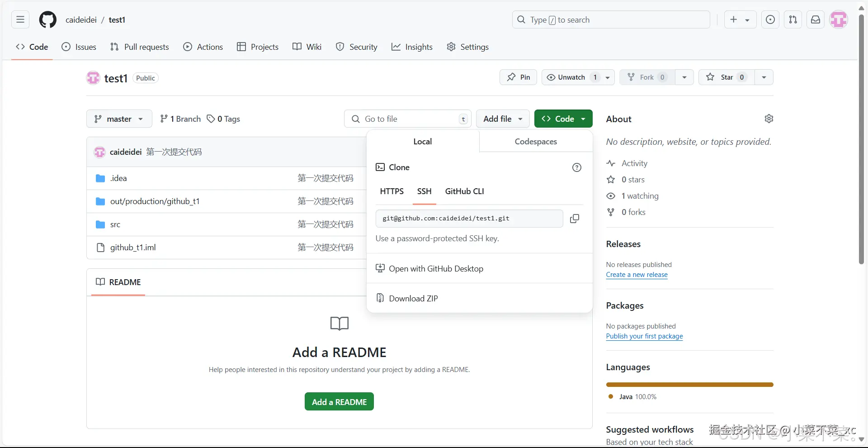868x448 pixels.
Task: Click the page vertical scrollbar thumb
Action: 861,139
